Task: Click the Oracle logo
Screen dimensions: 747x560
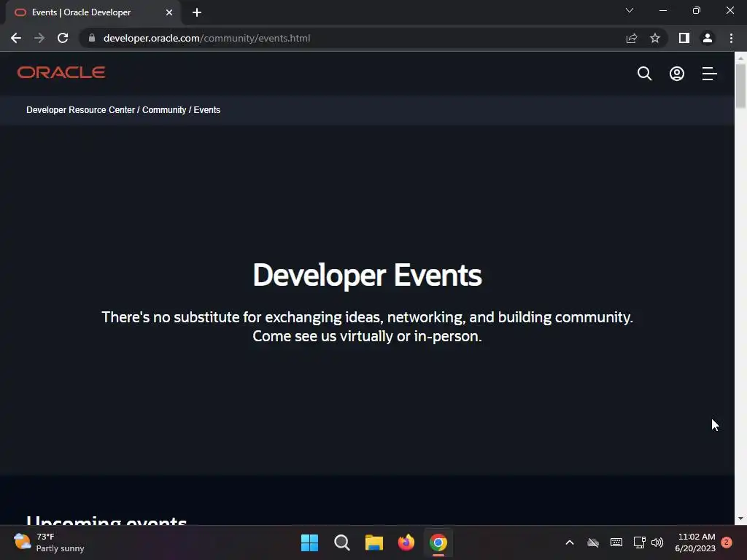Action: pyautogui.click(x=61, y=72)
